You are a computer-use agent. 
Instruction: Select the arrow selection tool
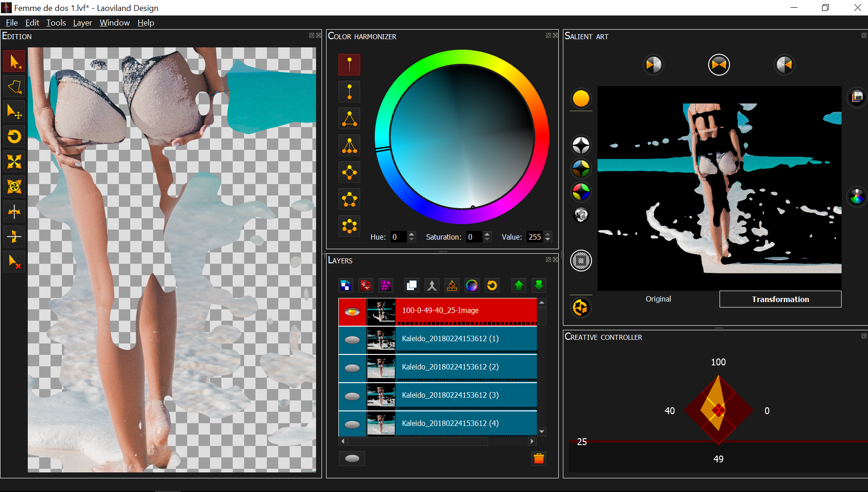[14, 61]
